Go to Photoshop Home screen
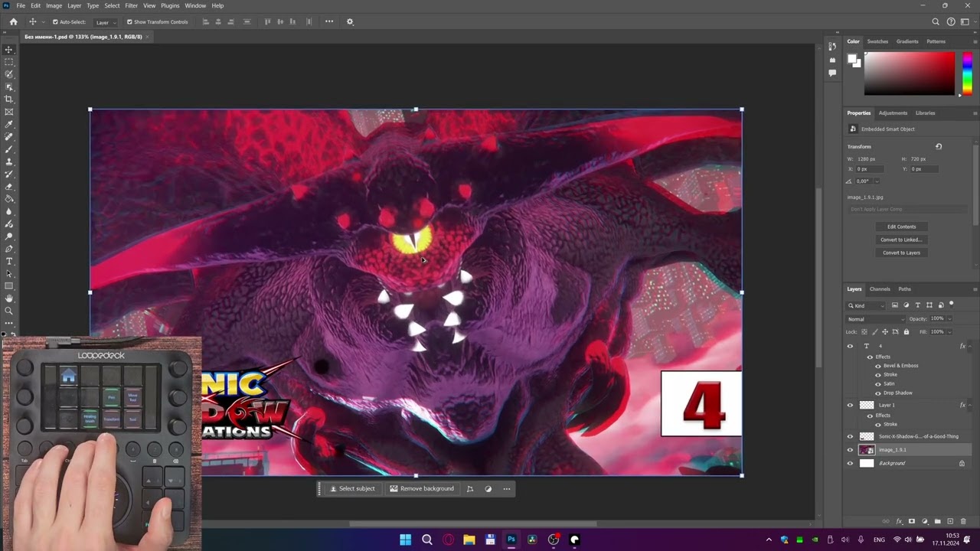The height and width of the screenshot is (551, 980). coord(13,21)
